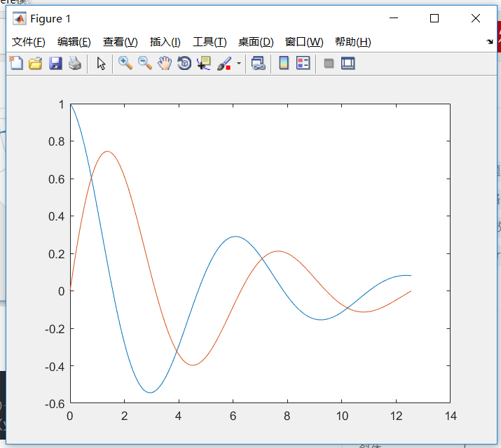Insert a Legend with toolbar icon
The height and width of the screenshot is (448, 501).
click(303, 63)
